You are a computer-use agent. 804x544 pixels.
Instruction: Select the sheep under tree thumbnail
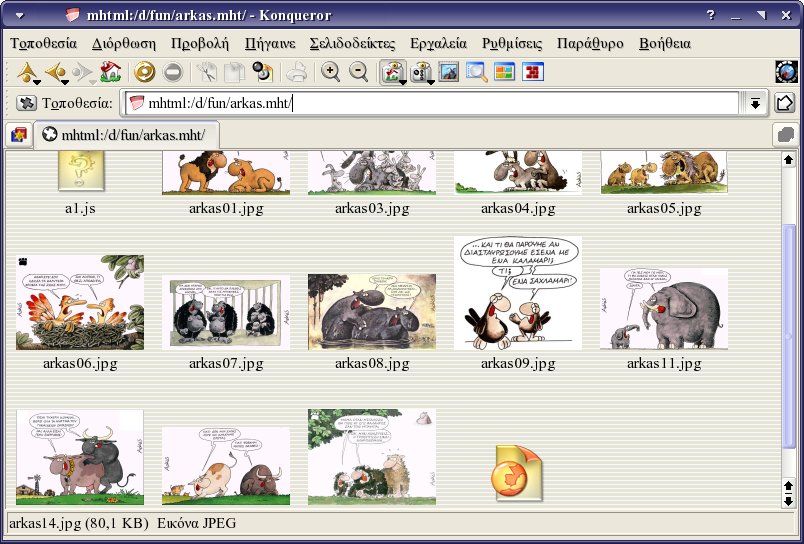coord(372,457)
